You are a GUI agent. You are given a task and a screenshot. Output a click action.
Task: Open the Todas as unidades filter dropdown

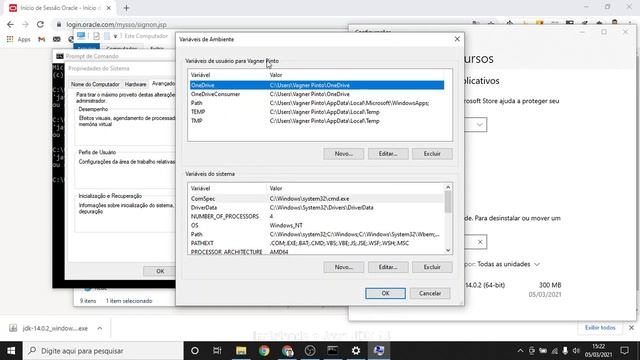(x=508, y=264)
